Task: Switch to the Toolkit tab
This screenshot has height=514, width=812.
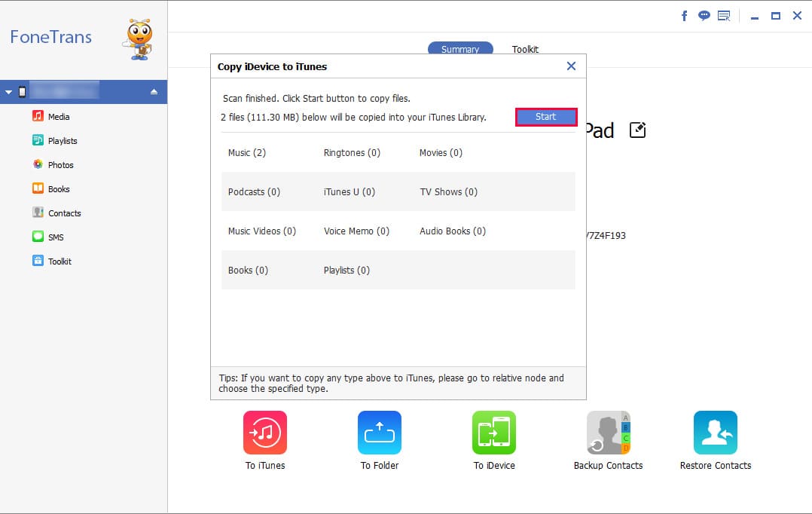Action: pyautogui.click(x=525, y=49)
